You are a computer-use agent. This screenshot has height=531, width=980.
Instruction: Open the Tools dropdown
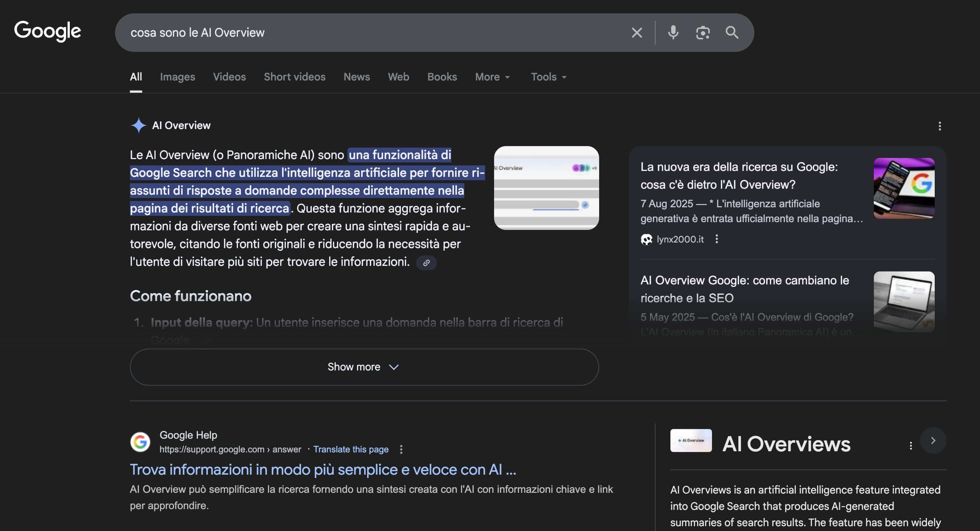(x=548, y=77)
